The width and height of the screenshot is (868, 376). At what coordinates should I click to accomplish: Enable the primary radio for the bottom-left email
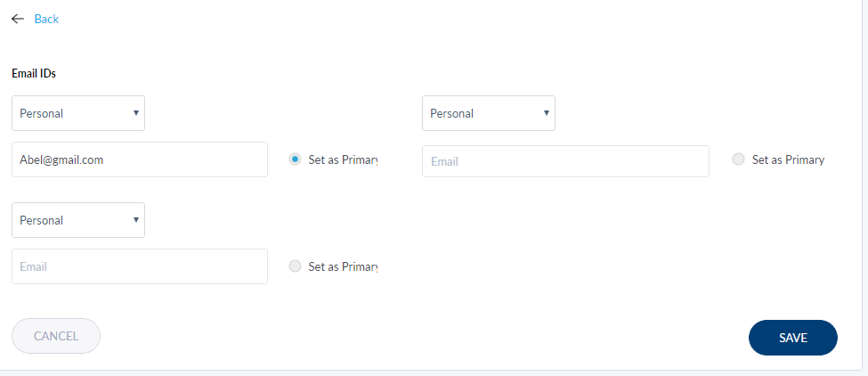click(x=295, y=266)
